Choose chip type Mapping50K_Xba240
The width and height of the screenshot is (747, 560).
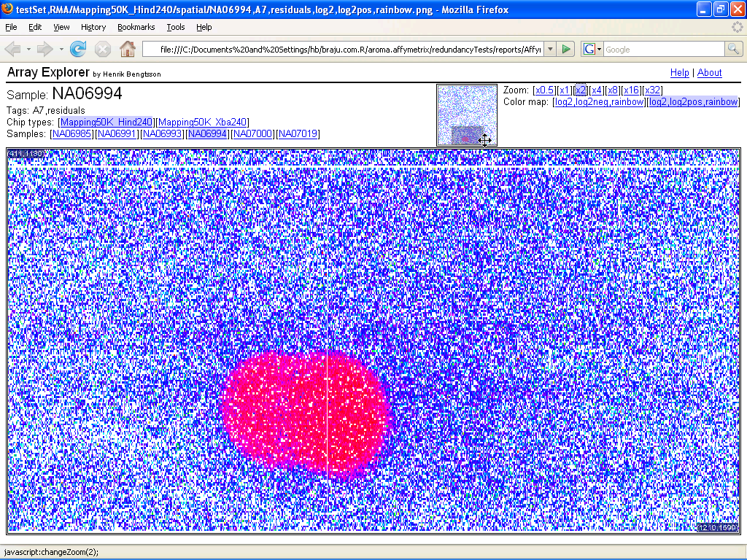(204, 122)
